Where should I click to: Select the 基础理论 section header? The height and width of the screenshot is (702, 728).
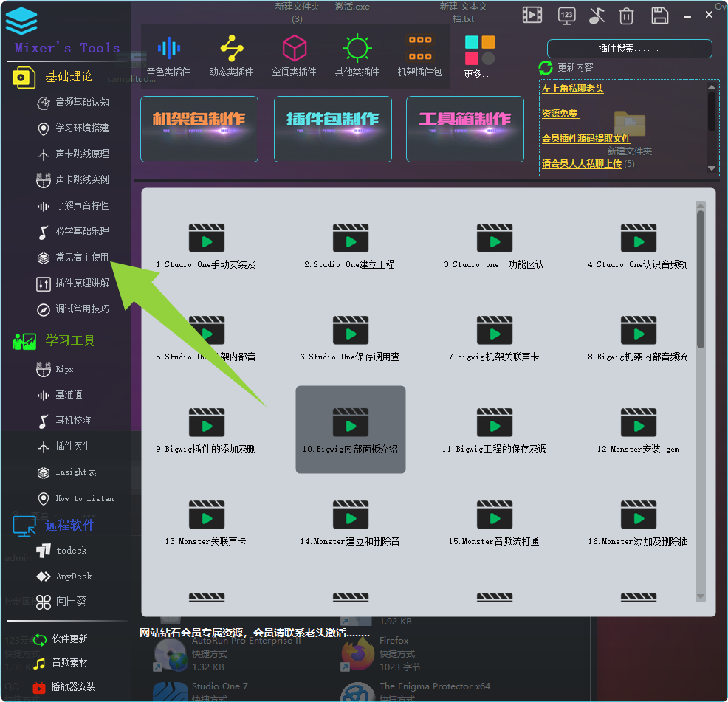point(52,77)
